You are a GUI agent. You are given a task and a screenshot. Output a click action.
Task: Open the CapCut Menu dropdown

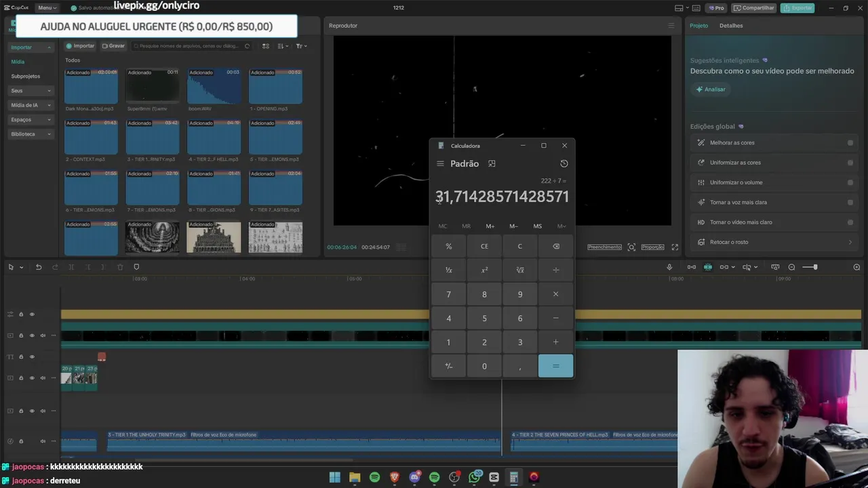pos(47,7)
